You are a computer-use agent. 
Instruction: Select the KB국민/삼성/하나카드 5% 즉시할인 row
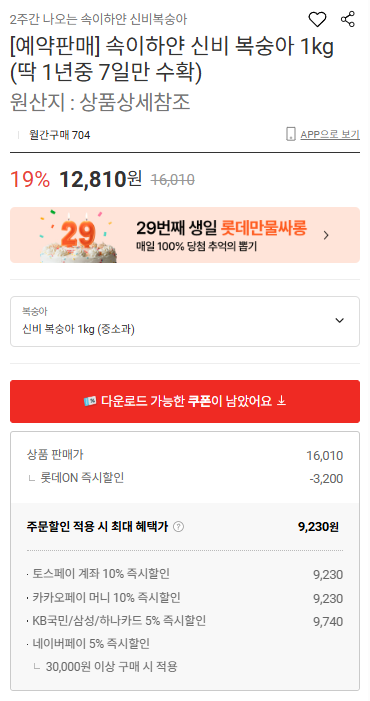pyautogui.click(x=185, y=621)
